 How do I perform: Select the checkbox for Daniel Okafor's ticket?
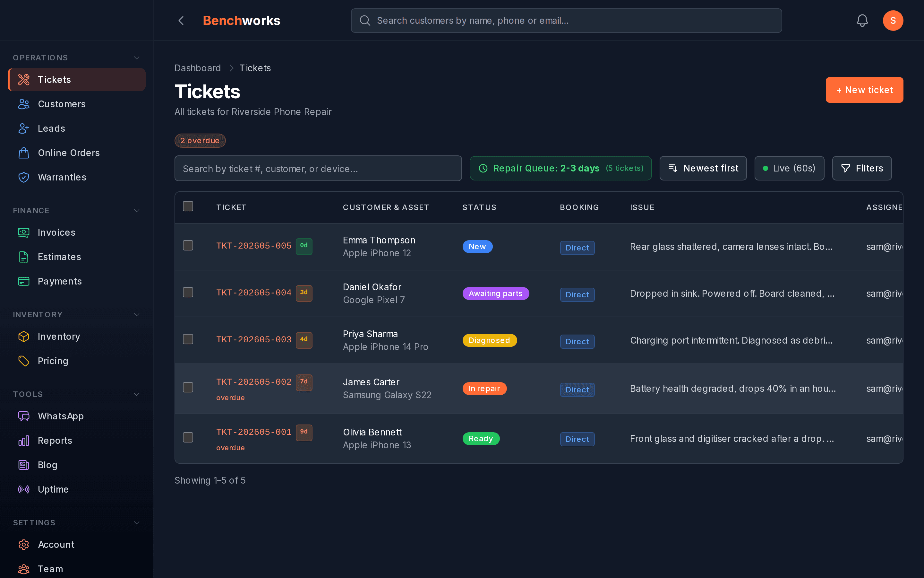pos(188,293)
